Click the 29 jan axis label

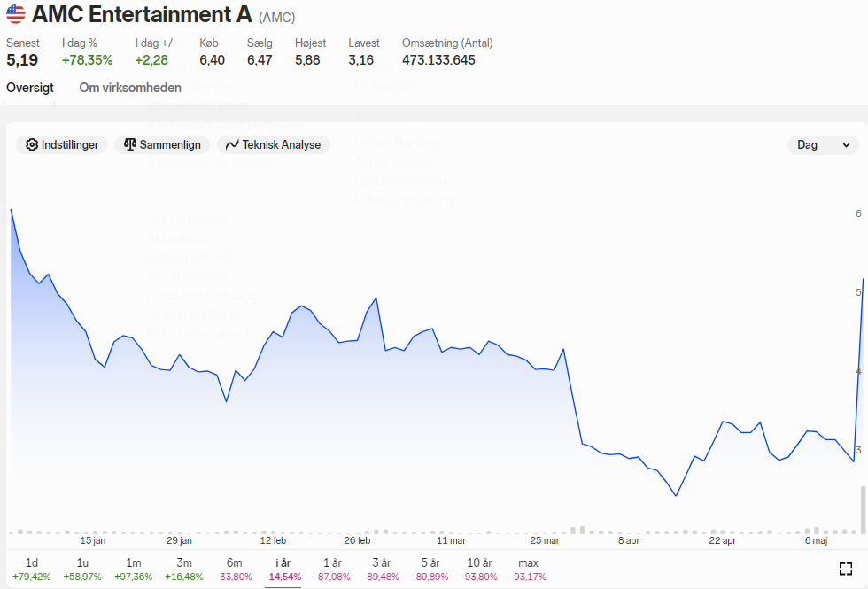click(179, 540)
